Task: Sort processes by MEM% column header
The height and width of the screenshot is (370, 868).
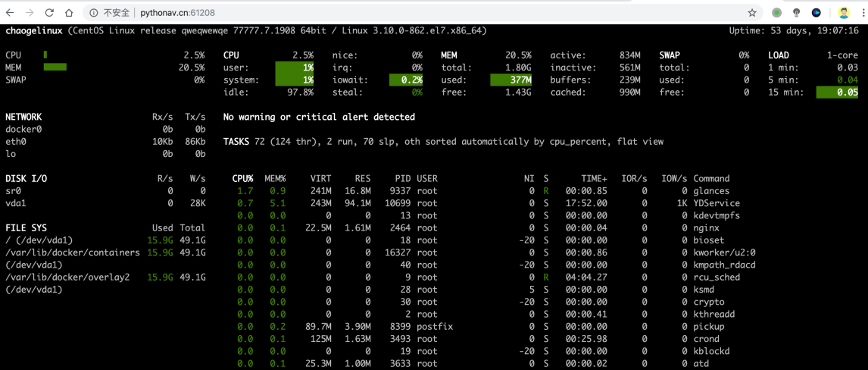Action: tap(275, 178)
